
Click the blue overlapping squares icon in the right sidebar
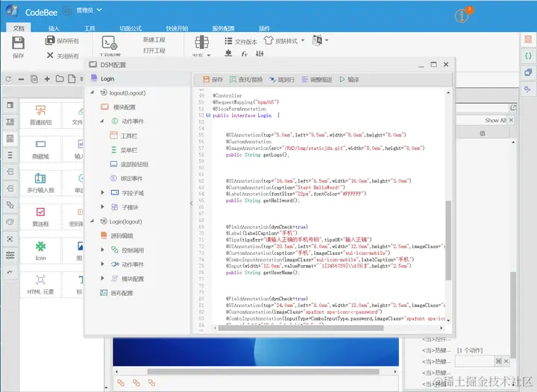[528, 72]
